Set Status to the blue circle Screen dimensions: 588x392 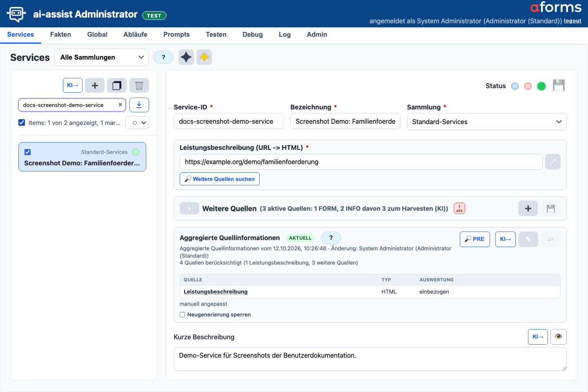point(515,86)
